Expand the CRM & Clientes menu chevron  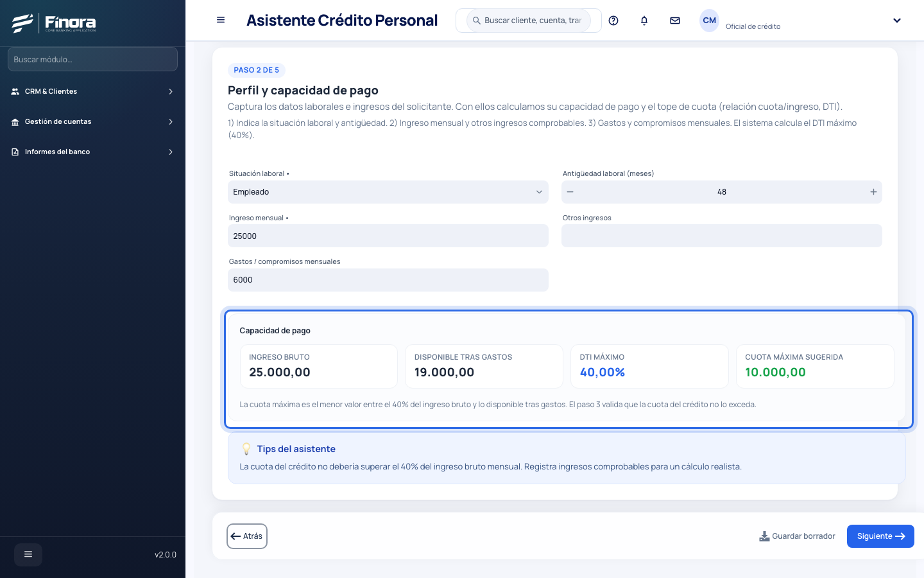click(x=171, y=92)
